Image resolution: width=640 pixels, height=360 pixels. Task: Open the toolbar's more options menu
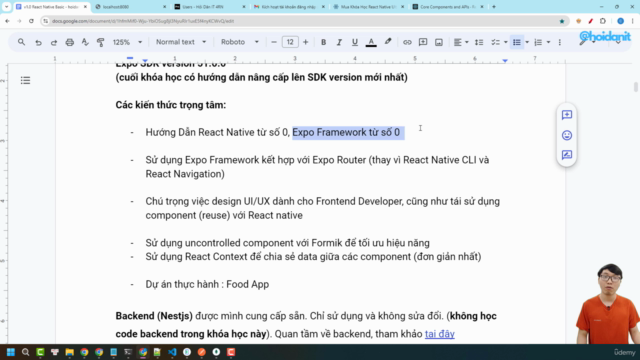560,42
